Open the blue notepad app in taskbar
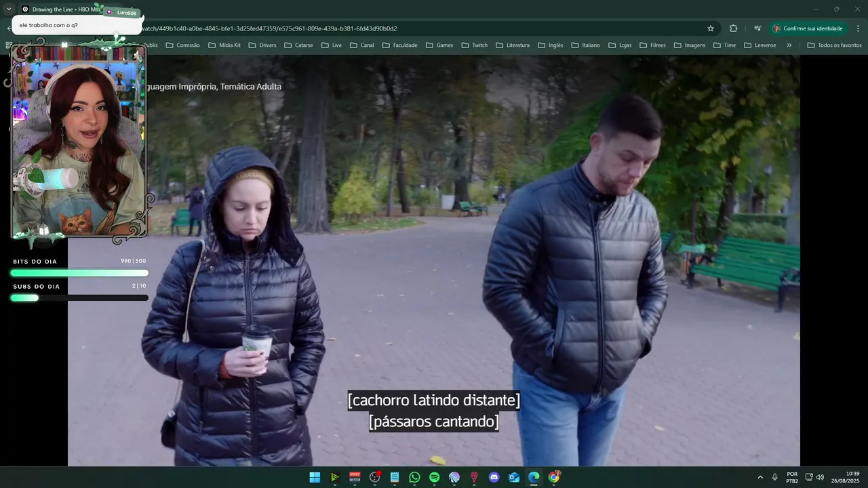The width and height of the screenshot is (868, 488). 395,477
